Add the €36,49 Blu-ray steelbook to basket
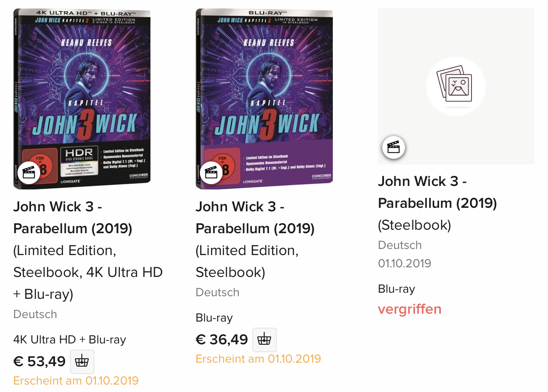The width and height of the screenshot is (548, 392). tap(265, 340)
